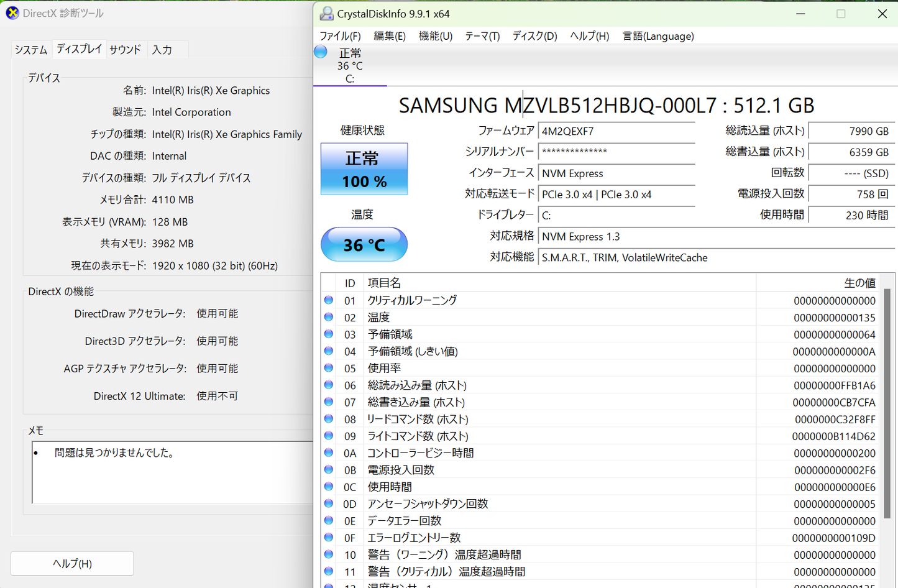Click Intel(R) Iris(R) Xe Graphics name text
Screen dimensions: 898x588
pyautogui.click(x=211, y=91)
